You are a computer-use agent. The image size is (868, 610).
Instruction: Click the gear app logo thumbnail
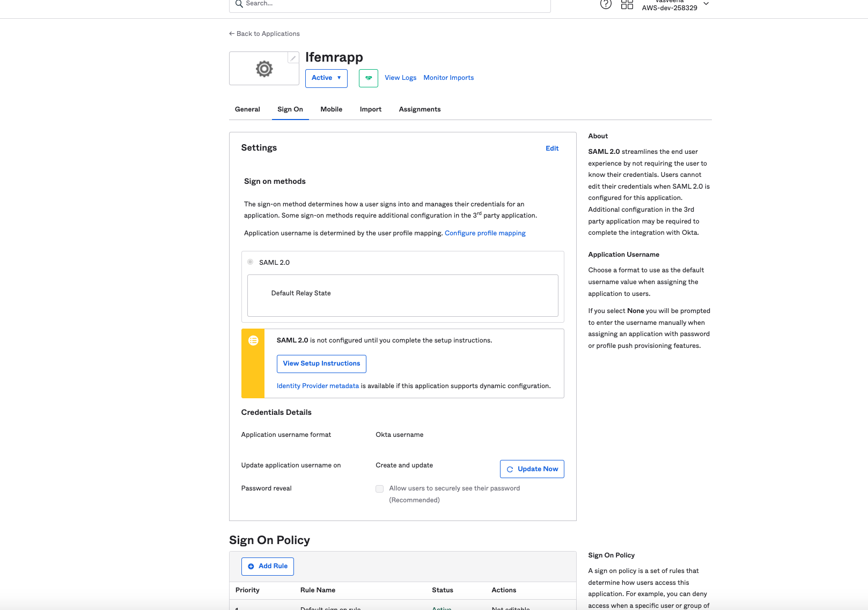click(264, 69)
